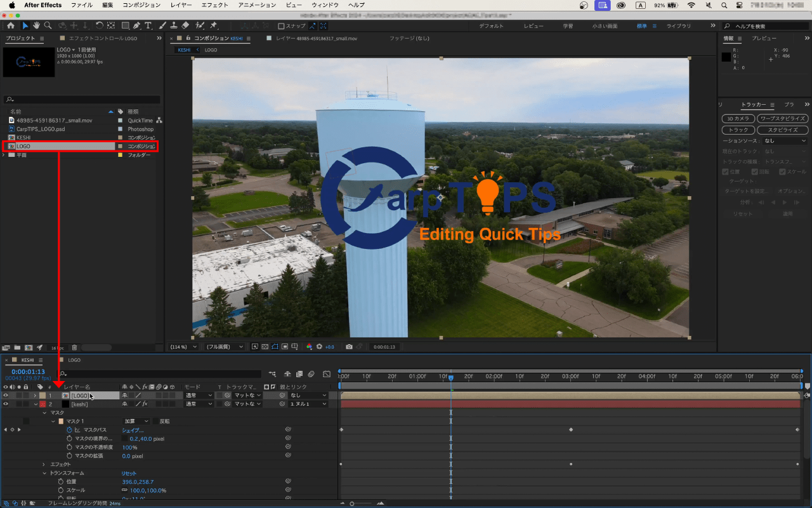Select the Clone Stamp tool

(x=174, y=25)
